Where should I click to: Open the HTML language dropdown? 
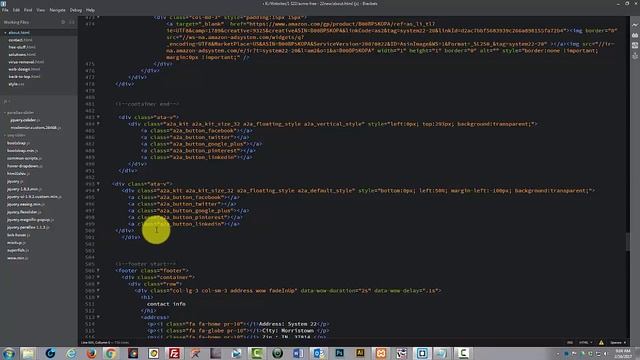[585, 343]
